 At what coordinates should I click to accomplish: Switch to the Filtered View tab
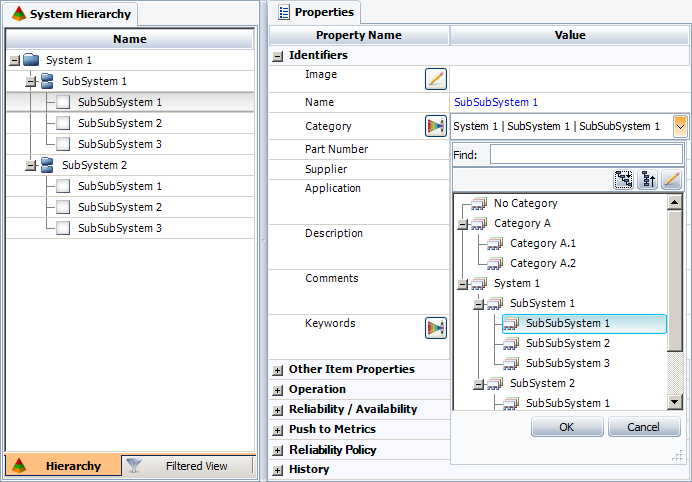(x=188, y=466)
